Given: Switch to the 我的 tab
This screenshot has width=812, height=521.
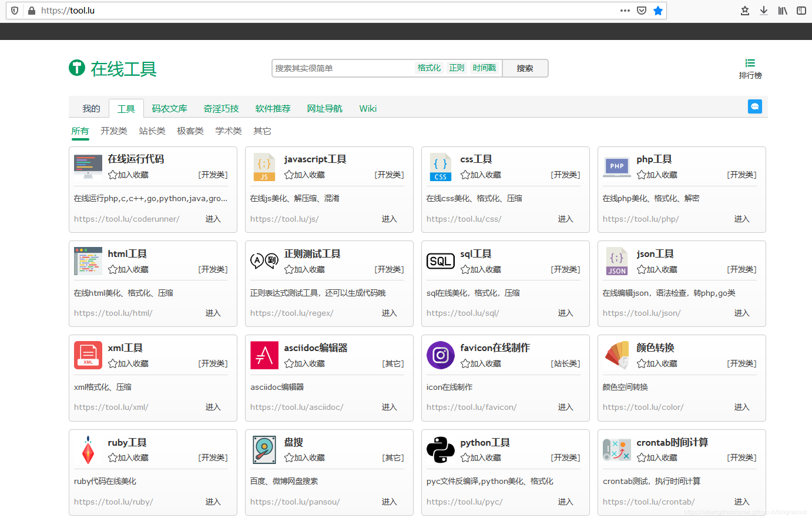Looking at the screenshot, I should click(91, 108).
